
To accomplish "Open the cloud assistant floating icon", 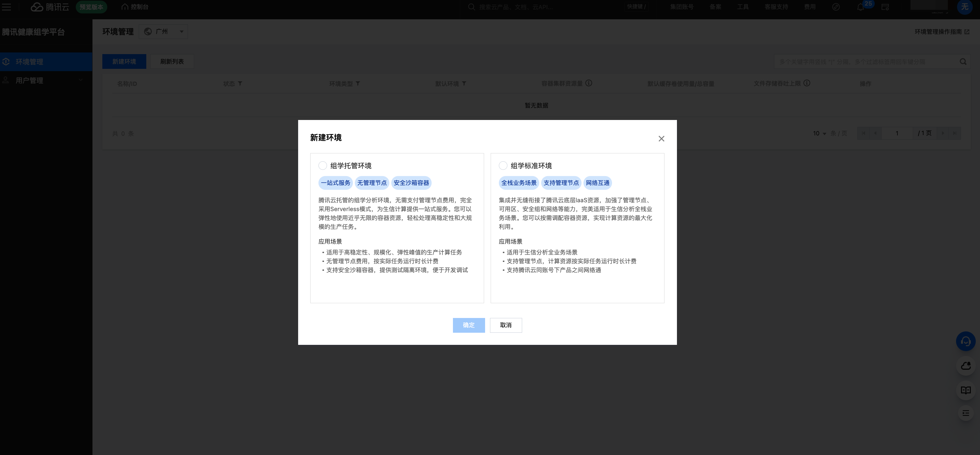I will click(966, 366).
